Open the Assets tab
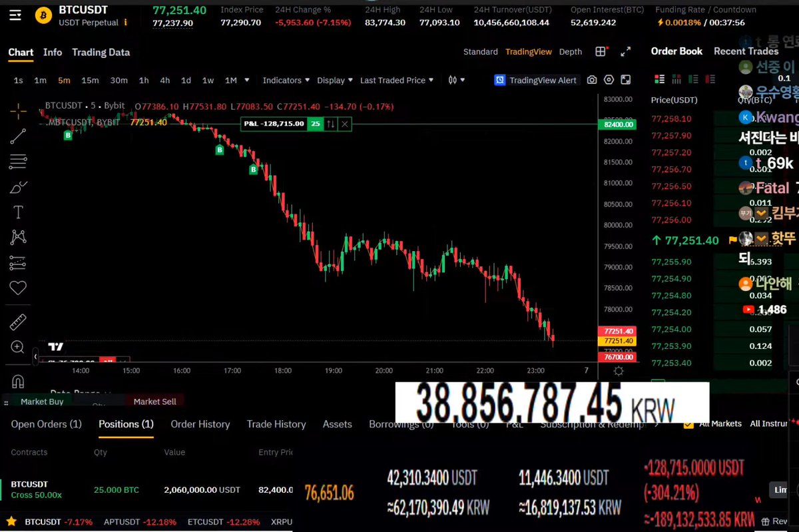799x532 pixels. click(x=338, y=424)
